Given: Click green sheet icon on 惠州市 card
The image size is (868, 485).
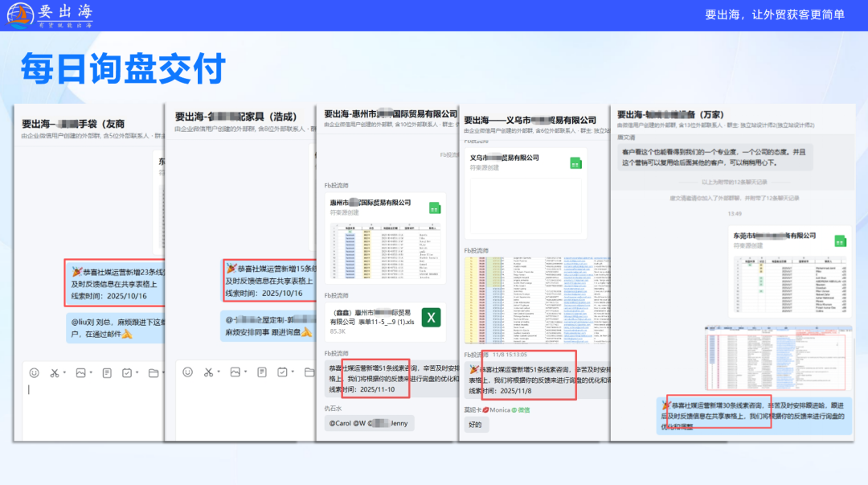Looking at the screenshot, I should [435, 208].
